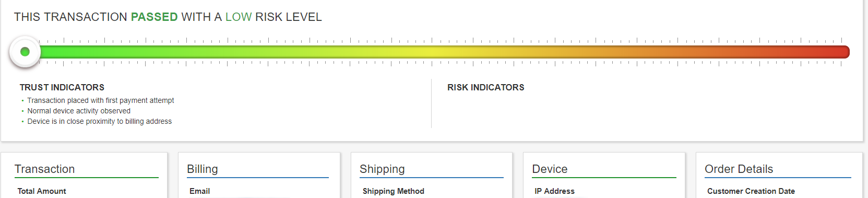Click the Trust Indicators heading
This screenshot has width=868, height=198.
pos(62,87)
